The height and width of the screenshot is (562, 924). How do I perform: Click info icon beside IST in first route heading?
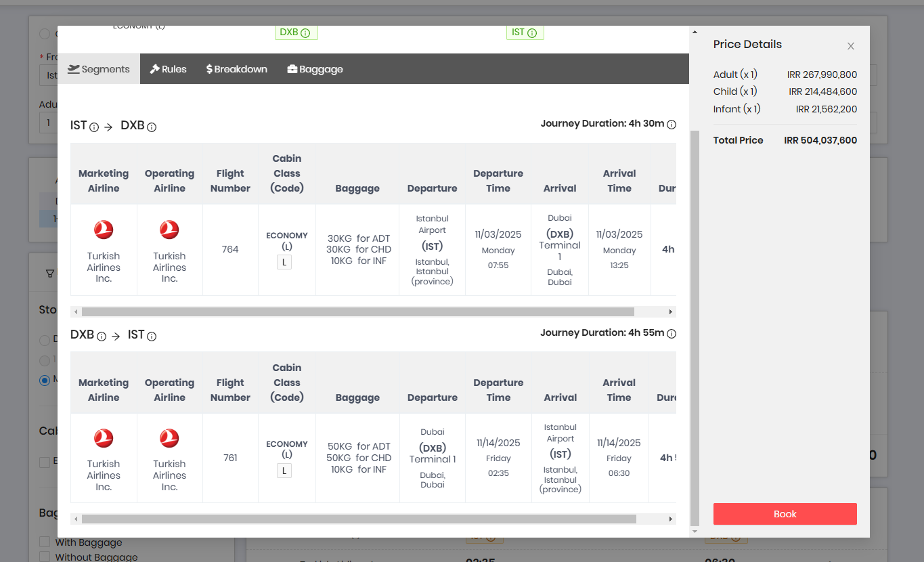pos(94,127)
